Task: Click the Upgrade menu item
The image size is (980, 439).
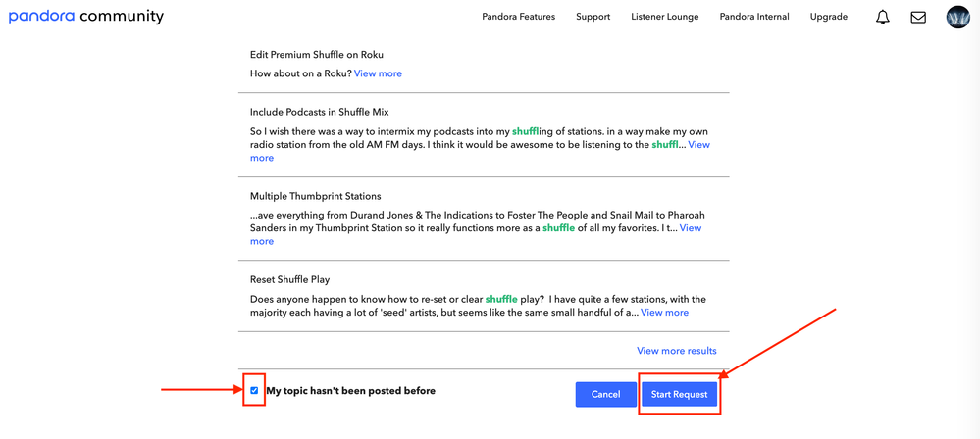Action: pyautogui.click(x=828, y=17)
